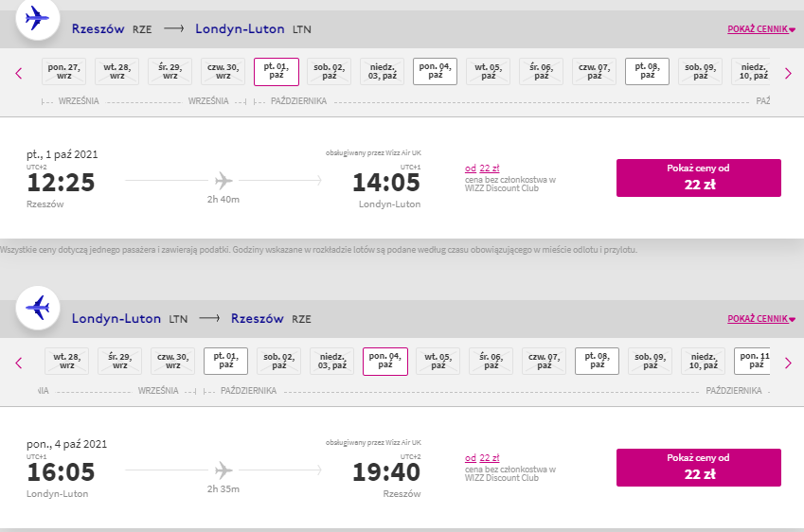Viewport: 804px width, 532px height.
Task: Show earlier return dates with left arrow
Action: click(x=19, y=363)
